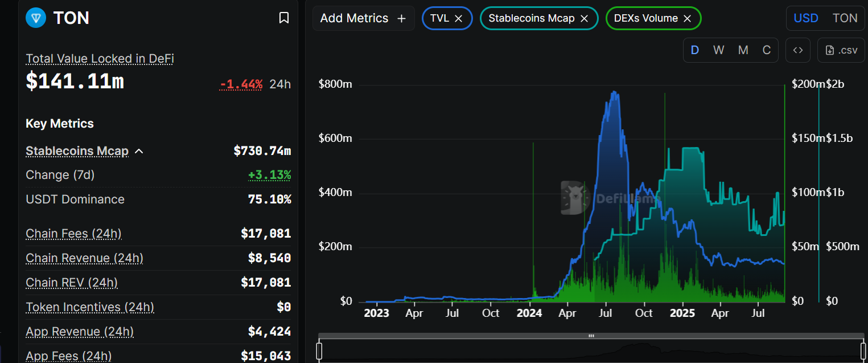
Task: Click the right range slider handle
Action: click(x=863, y=350)
